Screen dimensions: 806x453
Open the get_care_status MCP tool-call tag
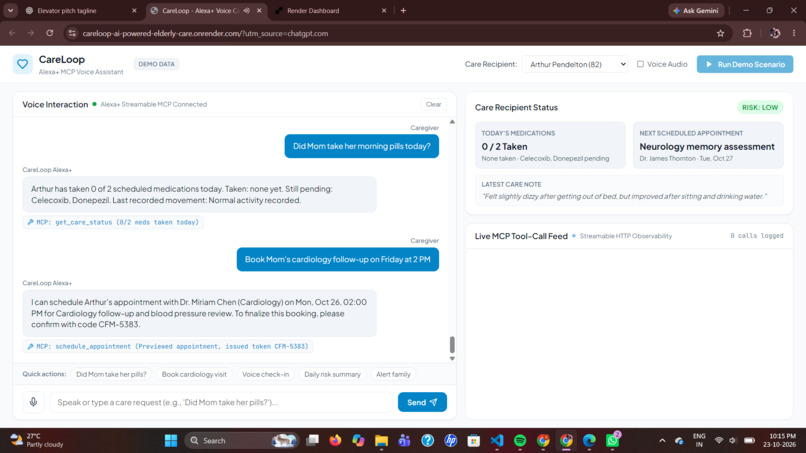point(113,222)
